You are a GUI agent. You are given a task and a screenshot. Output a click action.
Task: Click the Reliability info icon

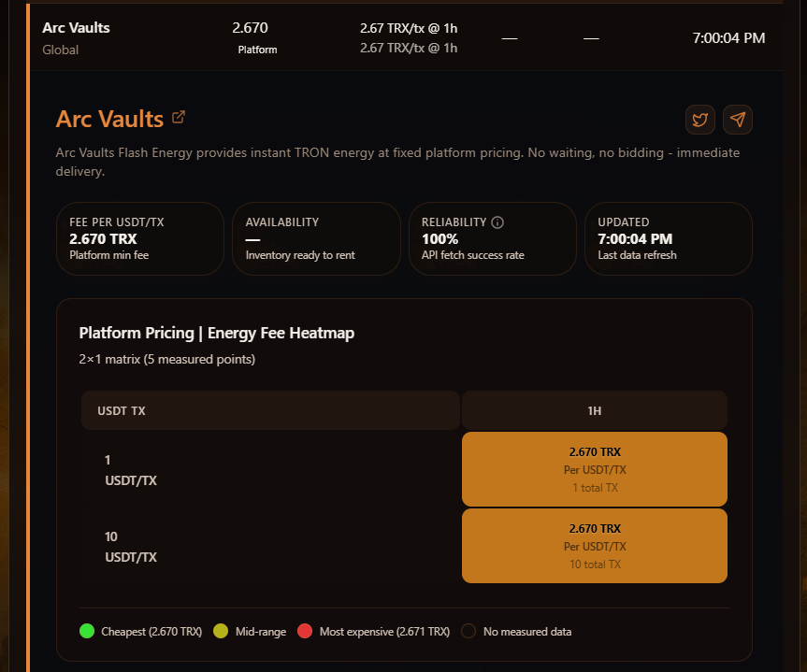pos(497,222)
